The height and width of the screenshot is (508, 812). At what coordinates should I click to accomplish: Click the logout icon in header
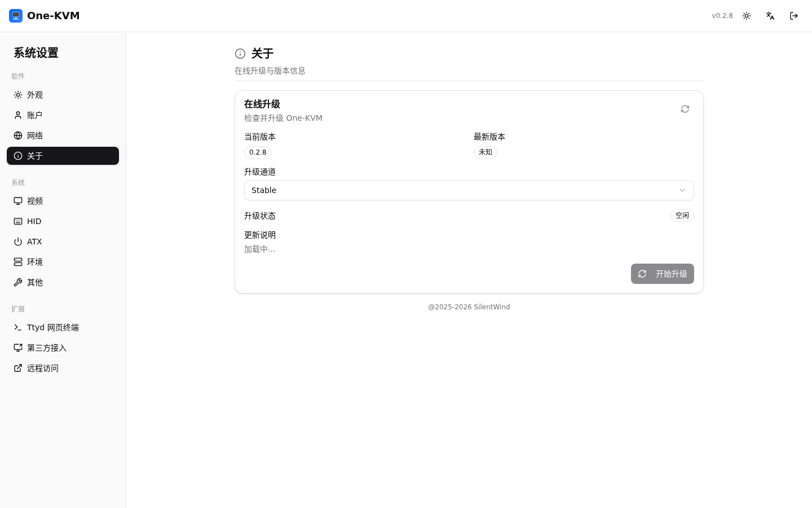point(794,16)
